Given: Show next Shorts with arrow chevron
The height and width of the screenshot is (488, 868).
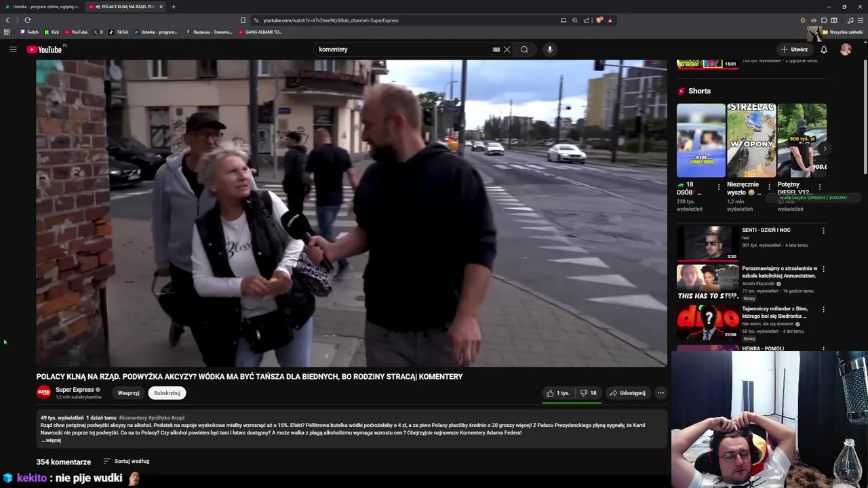Looking at the screenshot, I should (825, 148).
